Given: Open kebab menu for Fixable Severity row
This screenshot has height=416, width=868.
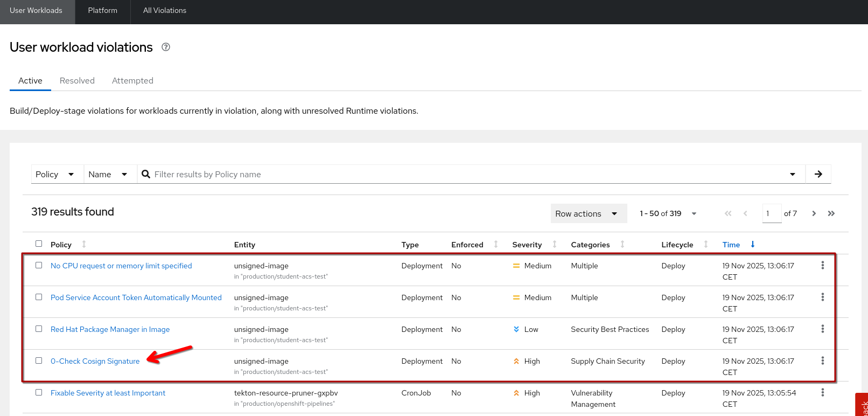Looking at the screenshot, I should pos(822,392).
